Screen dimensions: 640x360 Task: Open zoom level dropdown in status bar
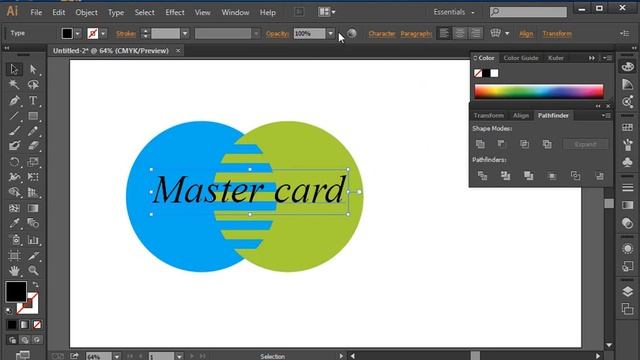pos(116,356)
